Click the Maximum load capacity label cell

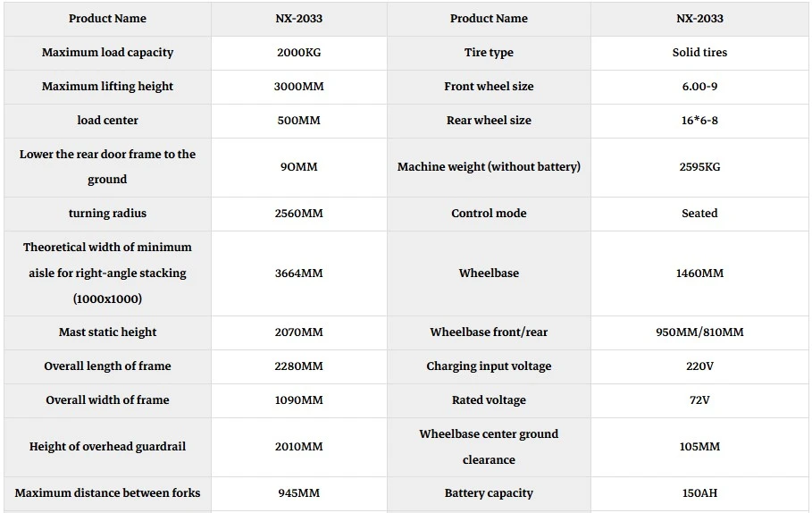107,53
